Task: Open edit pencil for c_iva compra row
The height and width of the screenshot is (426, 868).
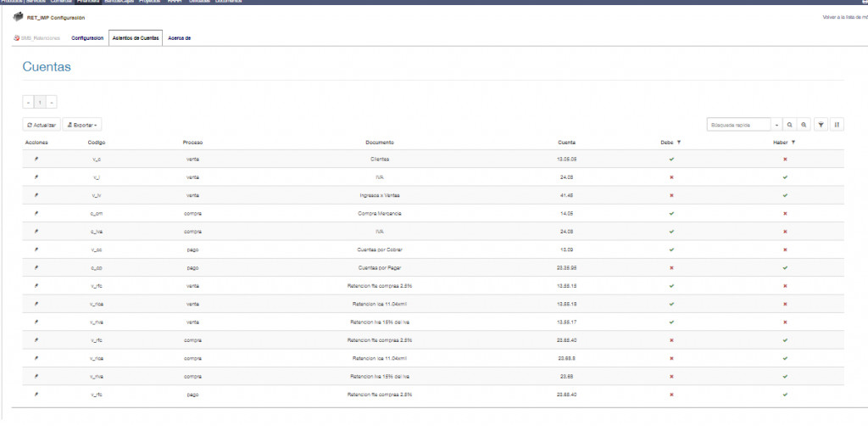Action: point(36,232)
